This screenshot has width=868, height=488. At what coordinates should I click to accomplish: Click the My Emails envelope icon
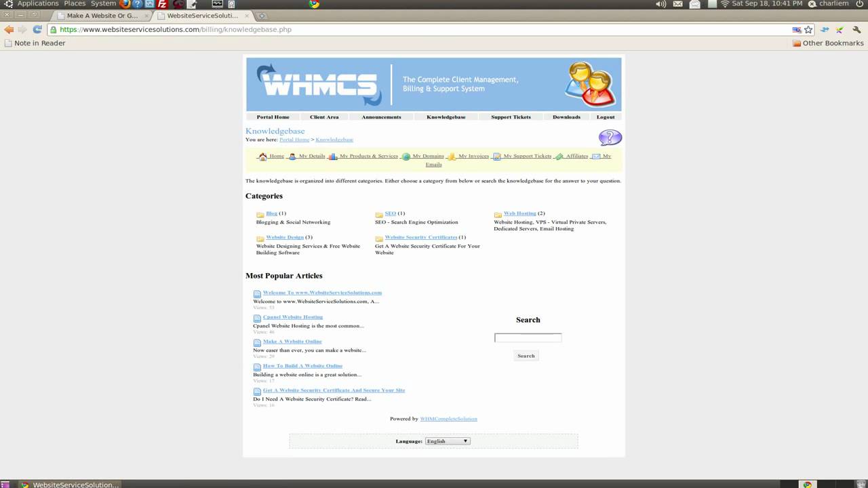[596, 157]
